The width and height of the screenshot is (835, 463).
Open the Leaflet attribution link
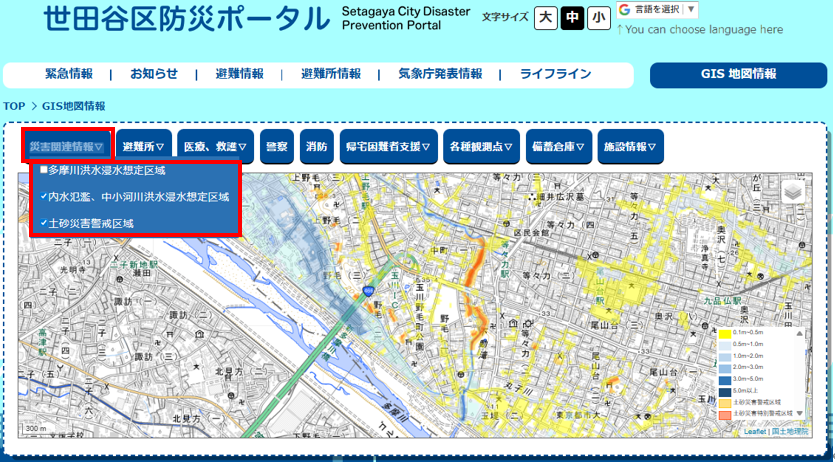pyautogui.click(x=756, y=431)
